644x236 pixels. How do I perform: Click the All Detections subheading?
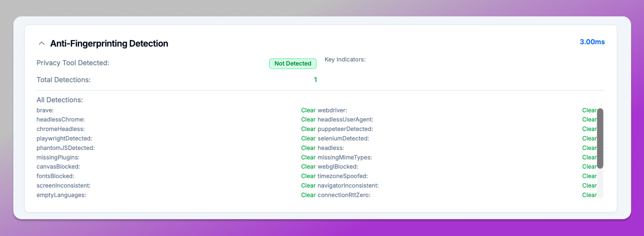coord(60,100)
